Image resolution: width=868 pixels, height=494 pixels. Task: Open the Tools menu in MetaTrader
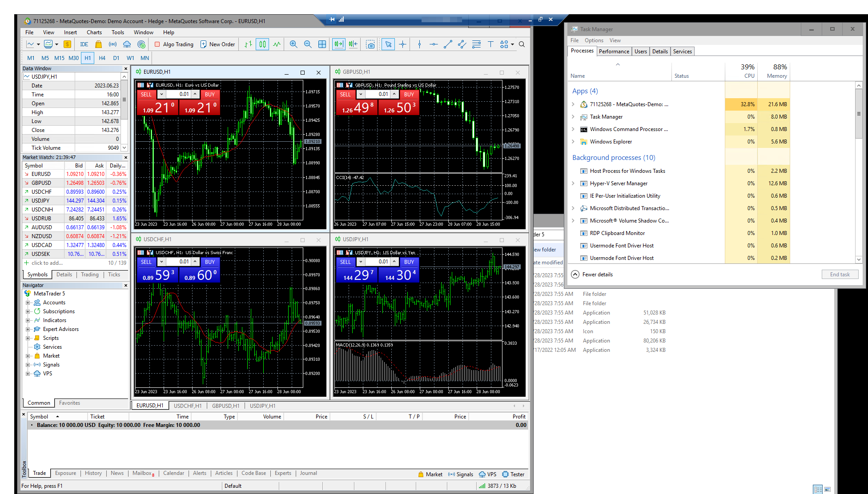pos(118,32)
